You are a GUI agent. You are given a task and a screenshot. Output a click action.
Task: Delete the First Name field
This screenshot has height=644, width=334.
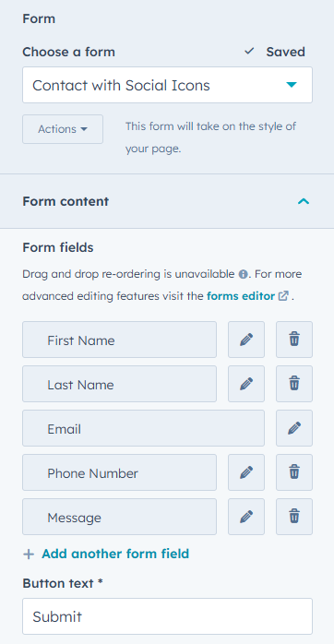pos(294,340)
